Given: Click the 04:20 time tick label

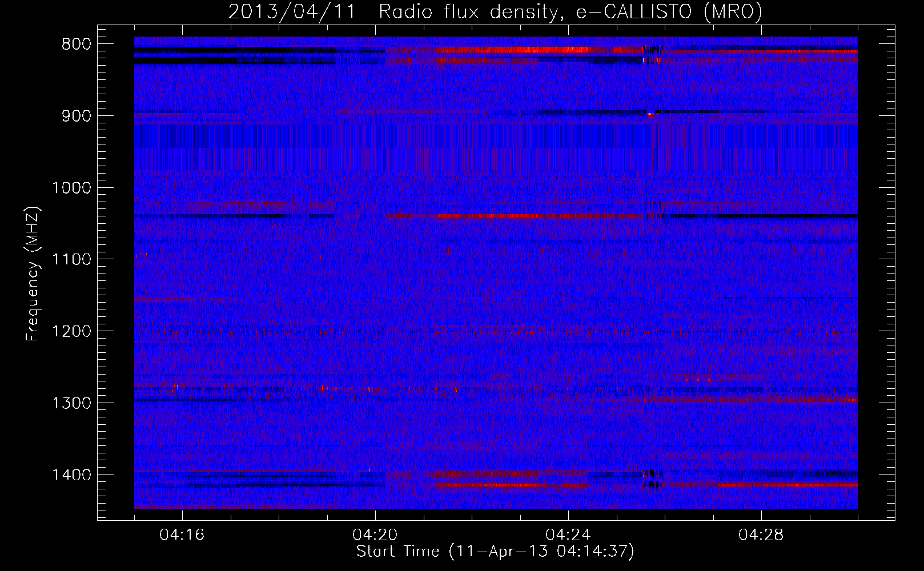Looking at the screenshot, I should (375, 535).
